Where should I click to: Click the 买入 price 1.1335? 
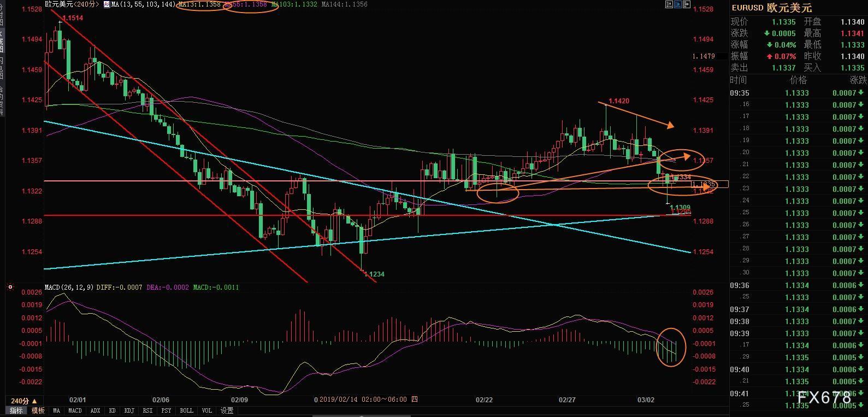853,68
